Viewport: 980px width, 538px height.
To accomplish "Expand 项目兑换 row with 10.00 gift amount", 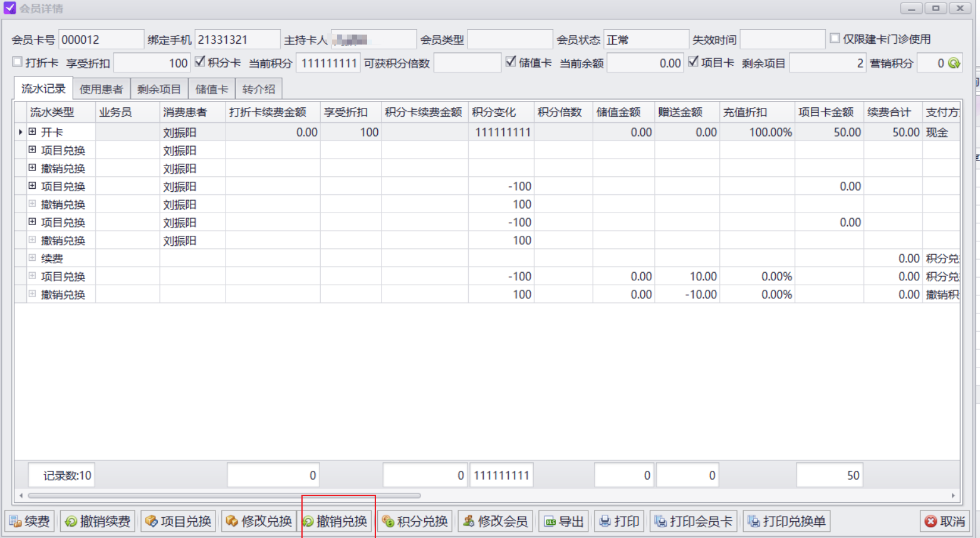I will [x=32, y=276].
